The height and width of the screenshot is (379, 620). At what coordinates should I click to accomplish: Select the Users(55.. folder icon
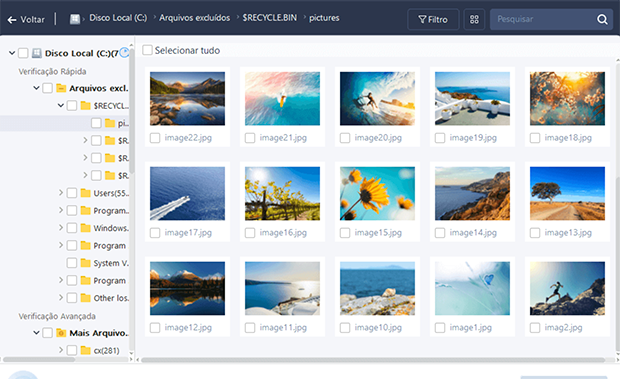tap(85, 193)
